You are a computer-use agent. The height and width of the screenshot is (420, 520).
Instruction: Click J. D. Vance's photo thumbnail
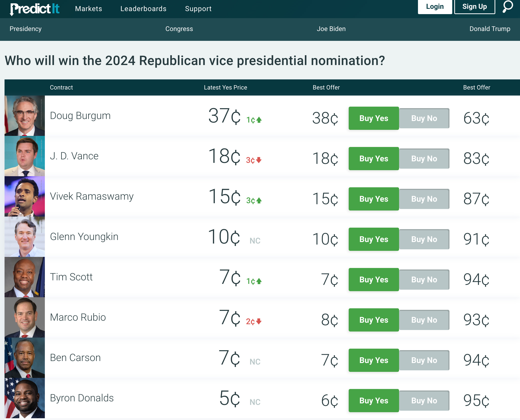point(25,156)
